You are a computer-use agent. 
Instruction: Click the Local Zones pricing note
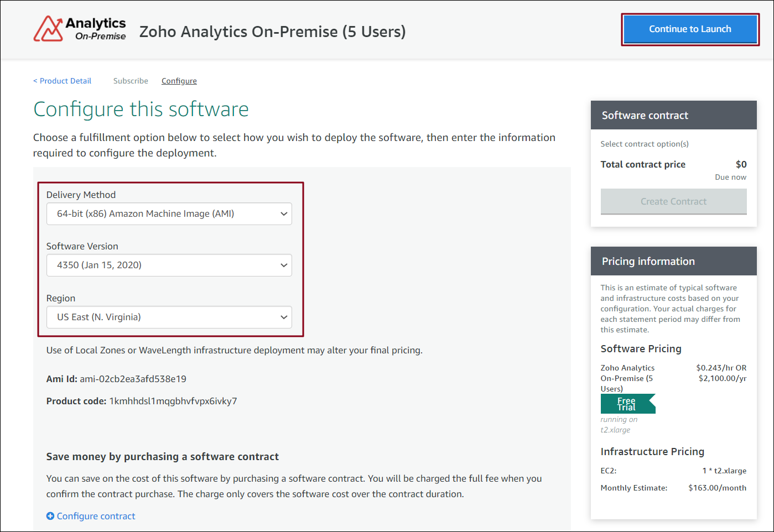235,350
